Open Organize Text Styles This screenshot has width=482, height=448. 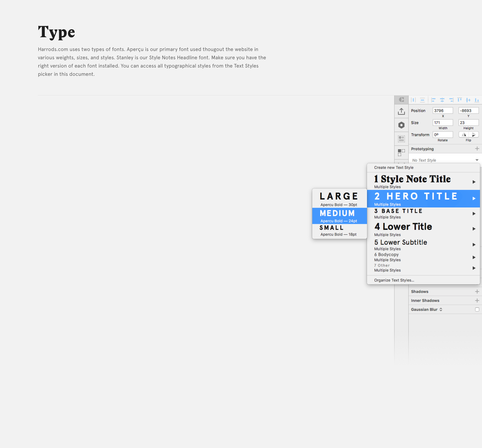394,280
